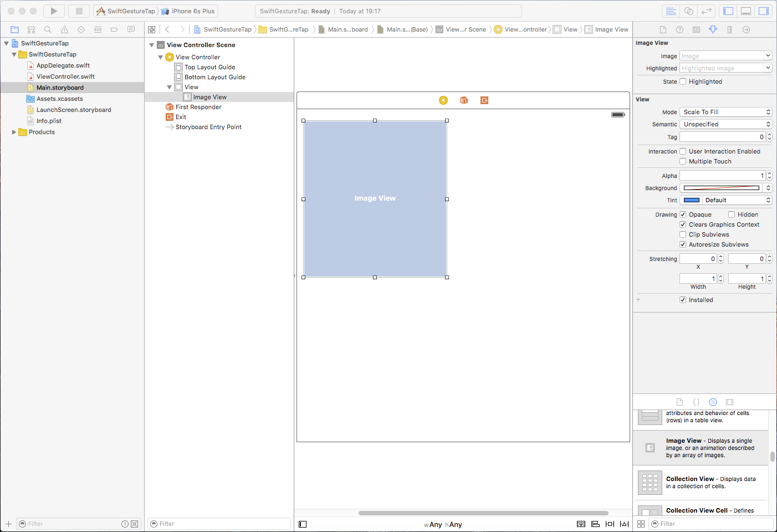Click the wAny hAny size class button
Viewport: 777px width, 532px height.
point(443,524)
